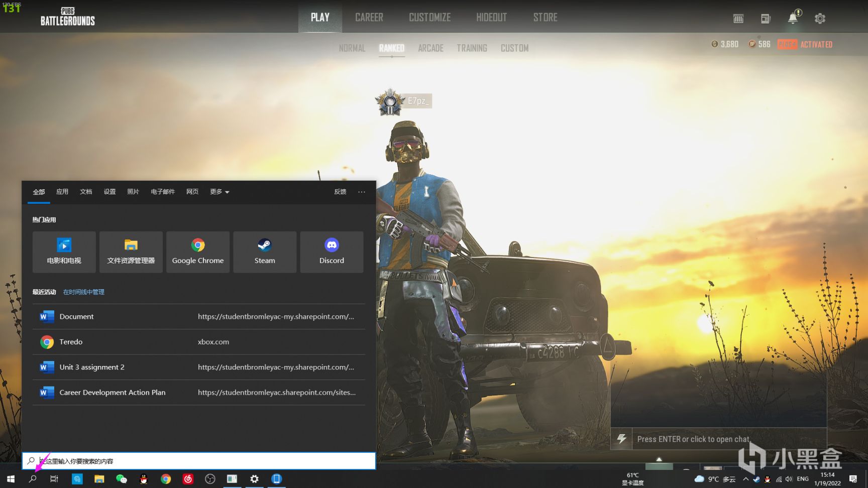The height and width of the screenshot is (488, 868).
Task: Open Settings gear on the taskbar
Action: pyautogui.click(x=255, y=479)
